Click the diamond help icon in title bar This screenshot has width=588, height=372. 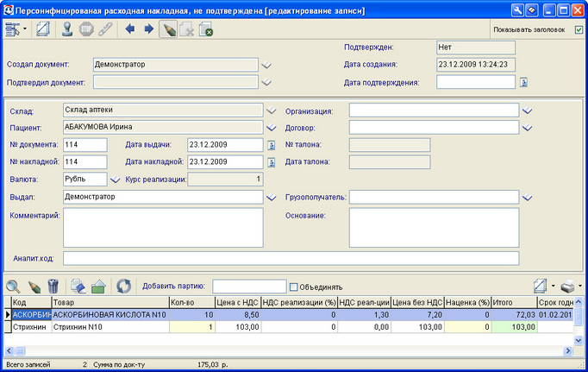click(531, 10)
